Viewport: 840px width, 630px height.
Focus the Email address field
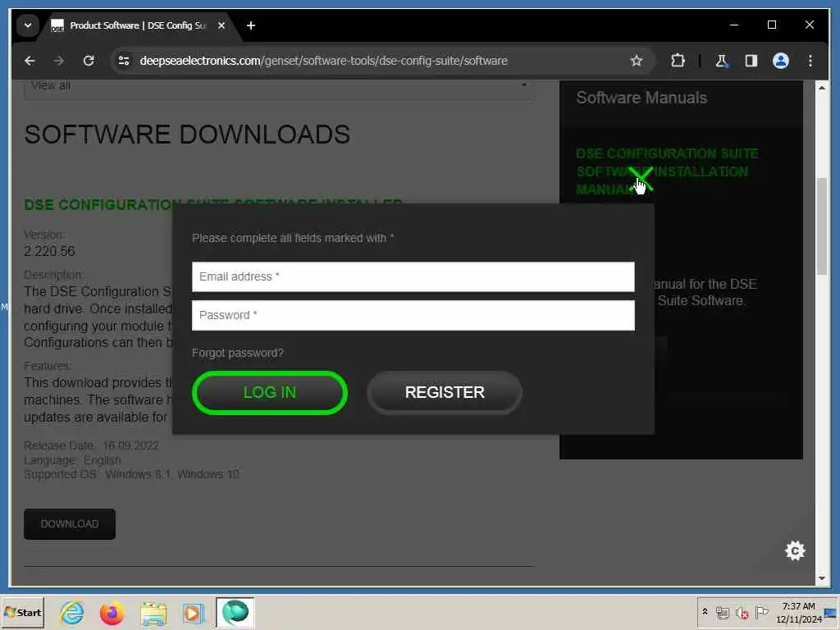point(413,276)
